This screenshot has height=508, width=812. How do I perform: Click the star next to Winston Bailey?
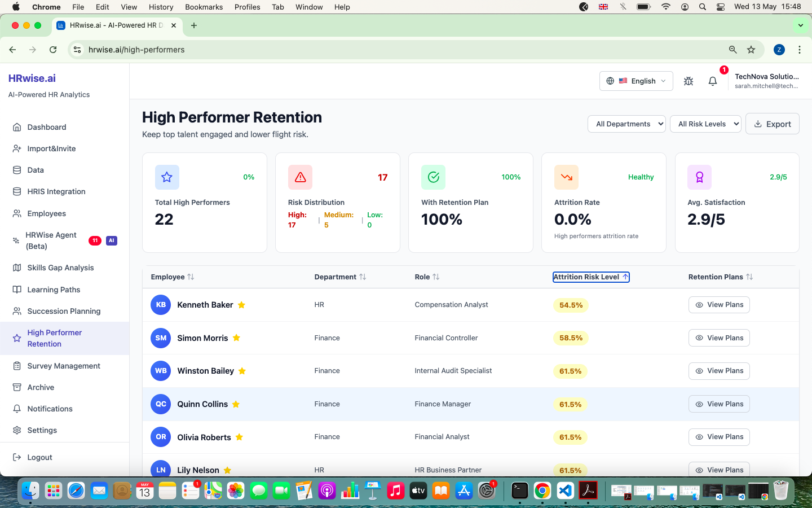click(x=242, y=371)
